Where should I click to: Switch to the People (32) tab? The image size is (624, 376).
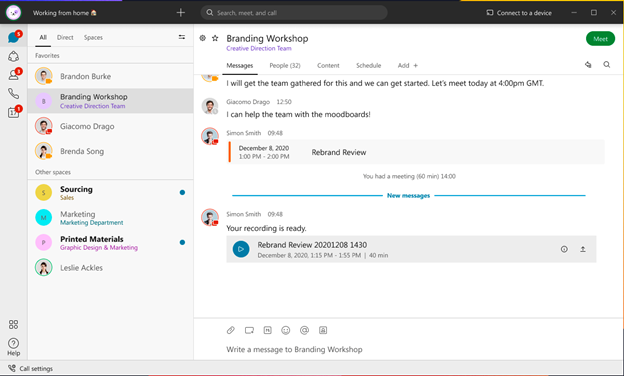click(x=285, y=66)
